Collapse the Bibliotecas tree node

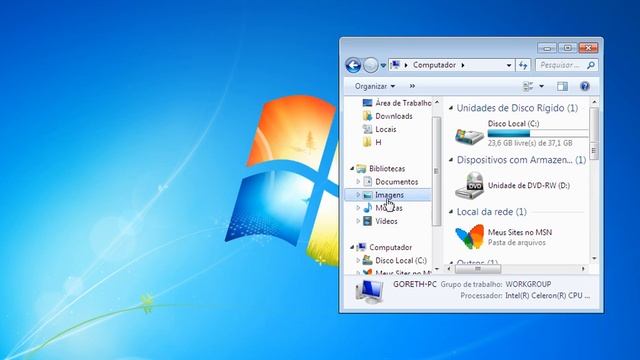[x=352, y=168]
